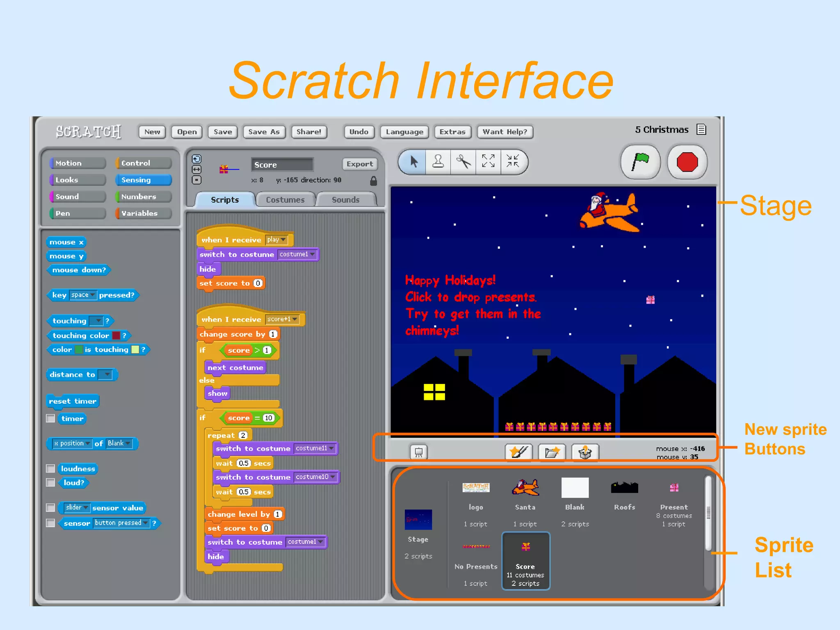The height and width of the screenshot is (630, 840).
Task: Switch to the Sounds tab
Action: 345,200
